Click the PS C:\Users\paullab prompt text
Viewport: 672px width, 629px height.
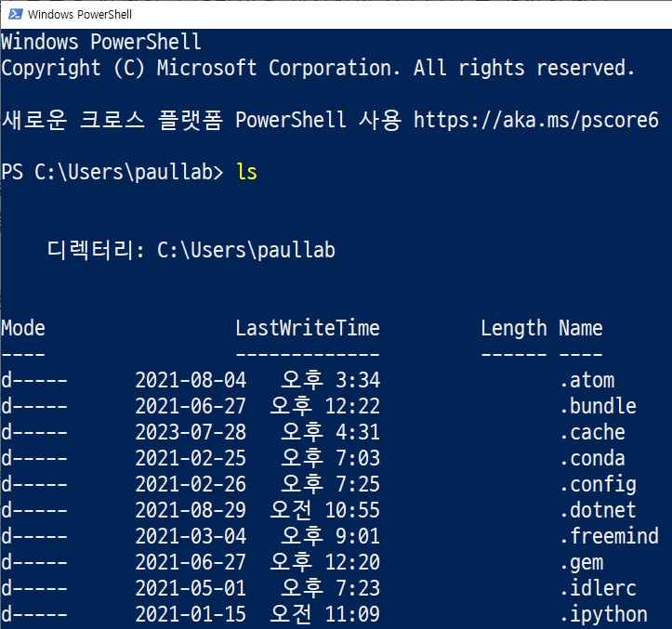(x=112, y=172)
